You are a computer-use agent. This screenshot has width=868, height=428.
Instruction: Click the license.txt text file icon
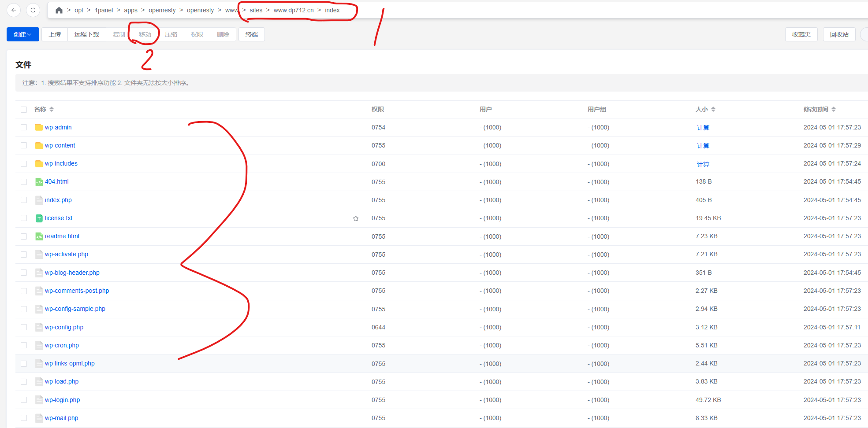click(x=39, y=218)
